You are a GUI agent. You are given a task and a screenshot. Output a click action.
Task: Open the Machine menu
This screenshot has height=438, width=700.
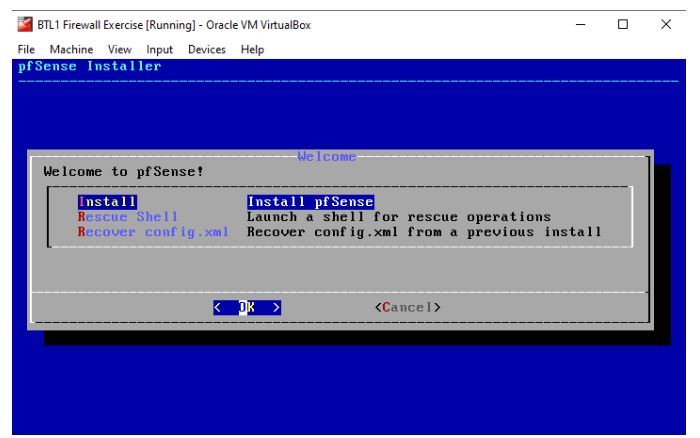[x=71, y=50]
